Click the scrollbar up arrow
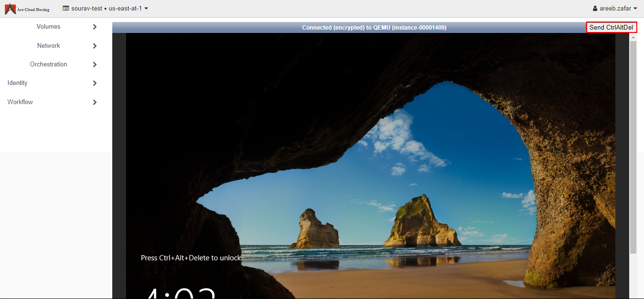Viewport: 644px width, 299px height. 633,36
